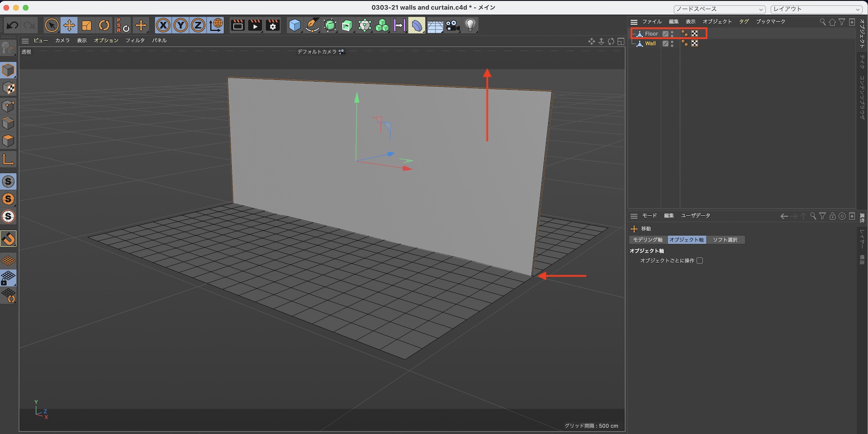This screenshot has width=868, height=434.
Task: Enable the オブジェクトごとに操作 checkbox
Action: [x=700, y=261]
